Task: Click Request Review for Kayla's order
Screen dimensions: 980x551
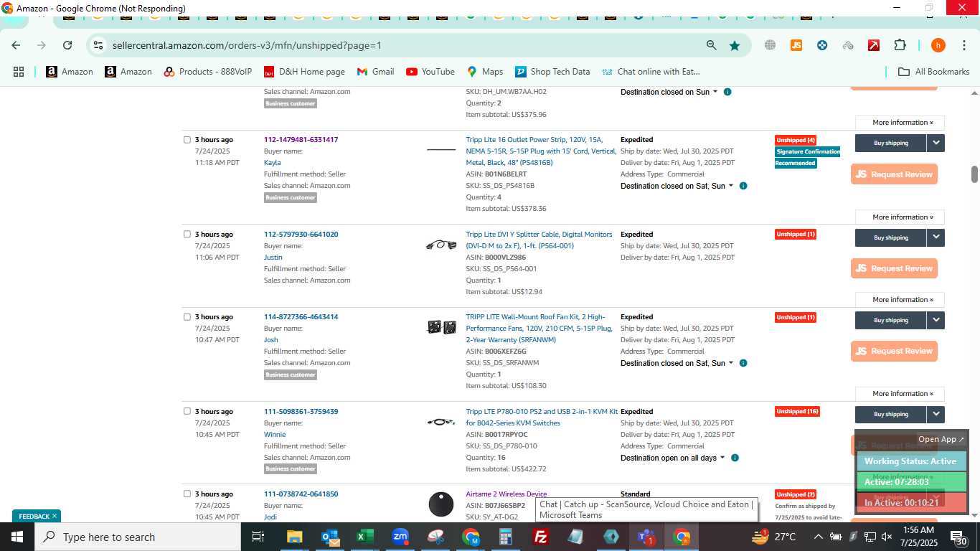Action: [x=894, y=174]
